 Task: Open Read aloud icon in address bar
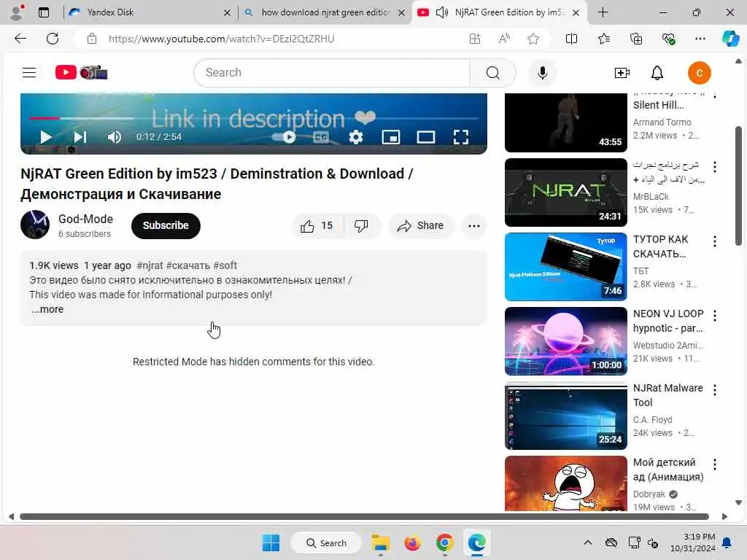(x=504, y=39)
